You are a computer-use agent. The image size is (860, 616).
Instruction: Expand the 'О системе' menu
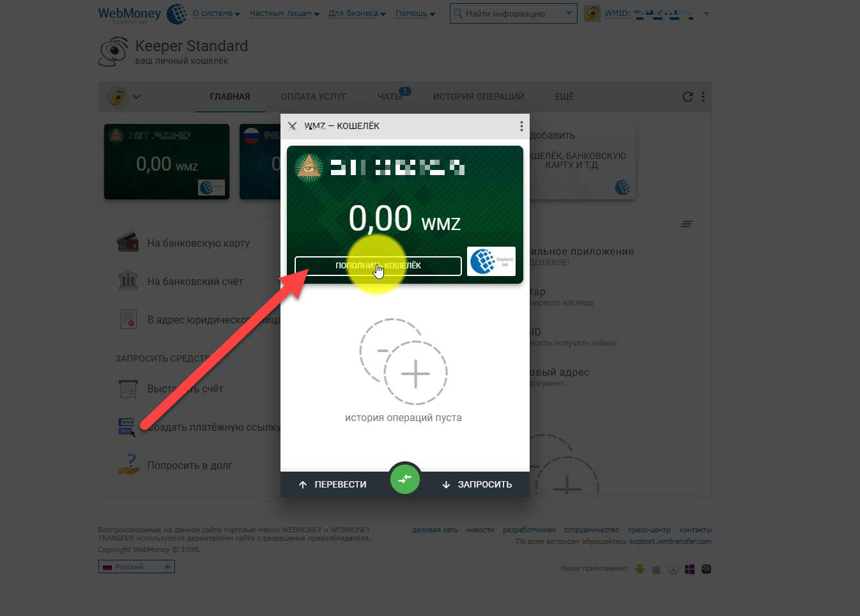point(216,13)
